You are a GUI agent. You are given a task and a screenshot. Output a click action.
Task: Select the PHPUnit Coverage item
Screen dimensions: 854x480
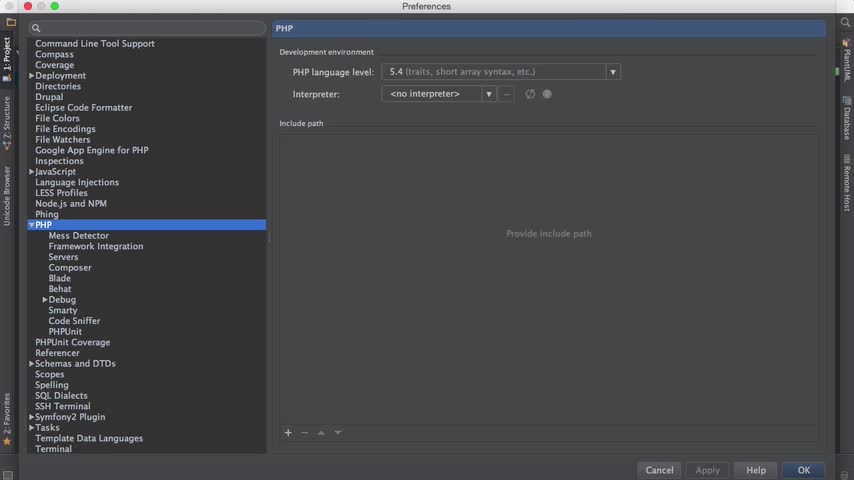point(72,342)
